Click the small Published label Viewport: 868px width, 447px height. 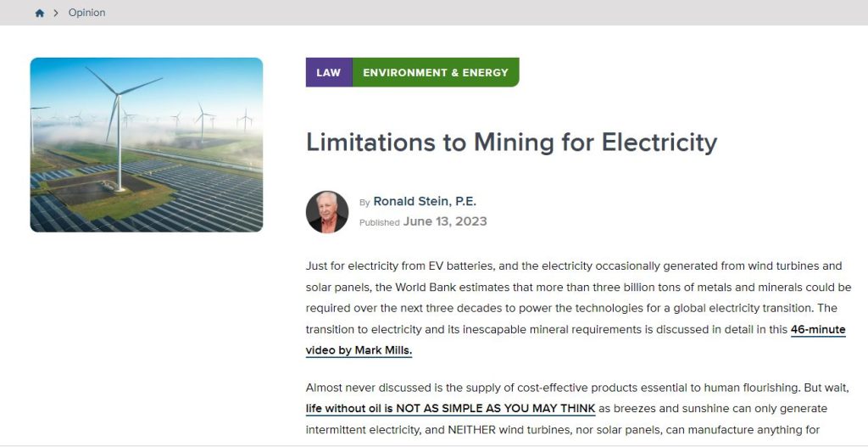pos(379,222)
